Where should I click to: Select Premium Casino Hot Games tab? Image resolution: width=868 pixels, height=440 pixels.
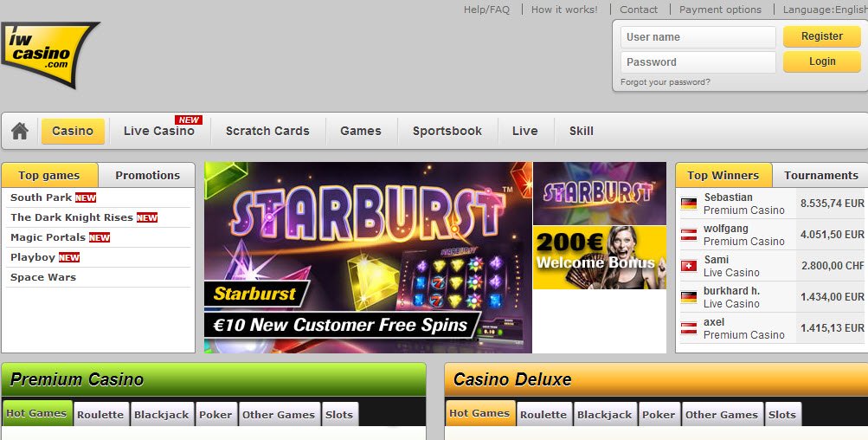[36, 413]
